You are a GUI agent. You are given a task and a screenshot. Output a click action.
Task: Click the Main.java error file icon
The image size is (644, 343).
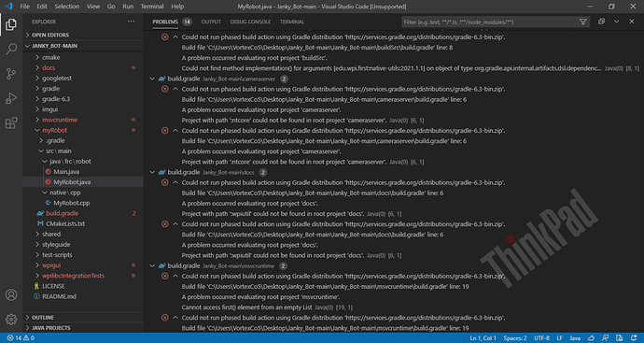click(48, 172)
